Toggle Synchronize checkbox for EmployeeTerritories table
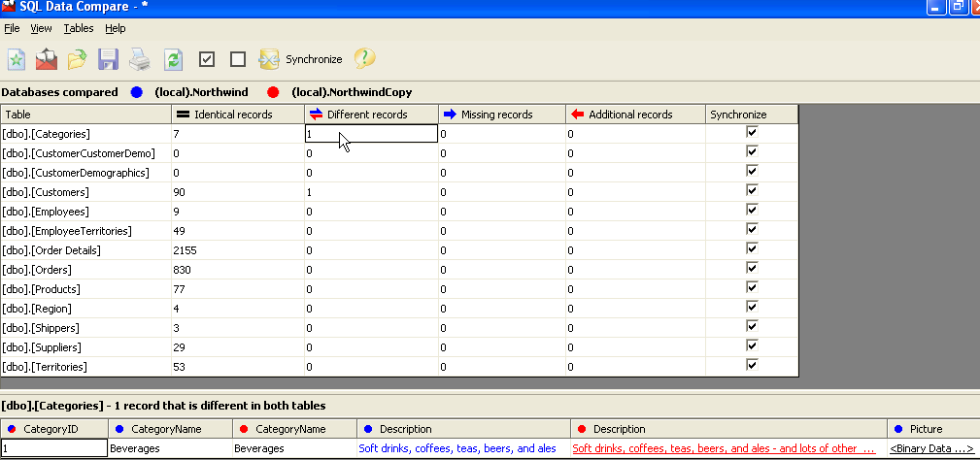The height and width of the screenshot is (460, 980). pyautogui.click(x=752, y=229)
